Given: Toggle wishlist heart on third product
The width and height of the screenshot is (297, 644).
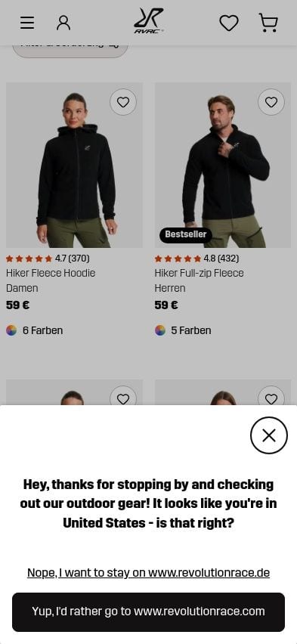Looking at the screenshot, I should [x=123, y=397].
